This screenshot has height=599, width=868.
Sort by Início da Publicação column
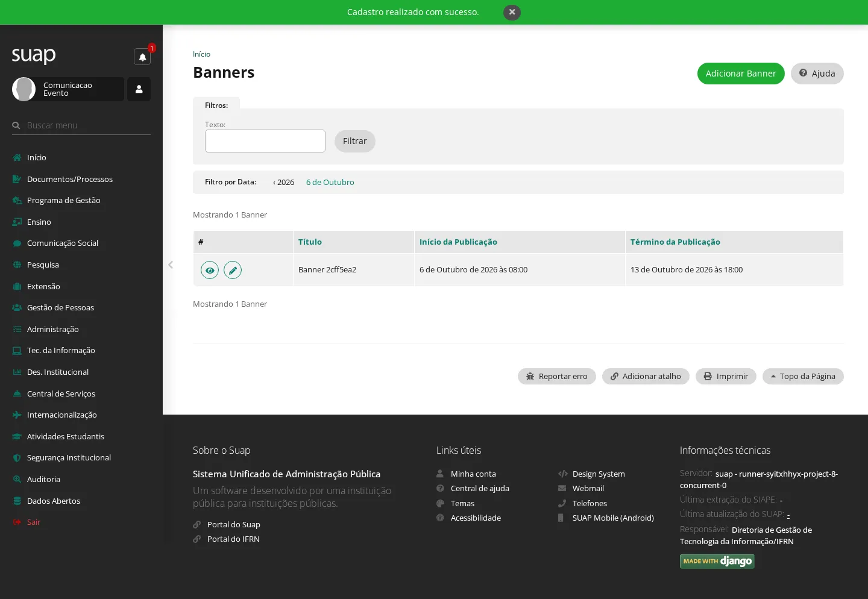(x=458, y=242)
